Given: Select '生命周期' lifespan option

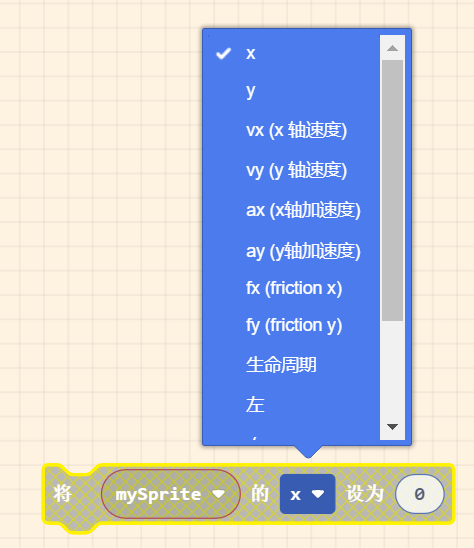Looking at the screenshot, I should tap(291, 365).
